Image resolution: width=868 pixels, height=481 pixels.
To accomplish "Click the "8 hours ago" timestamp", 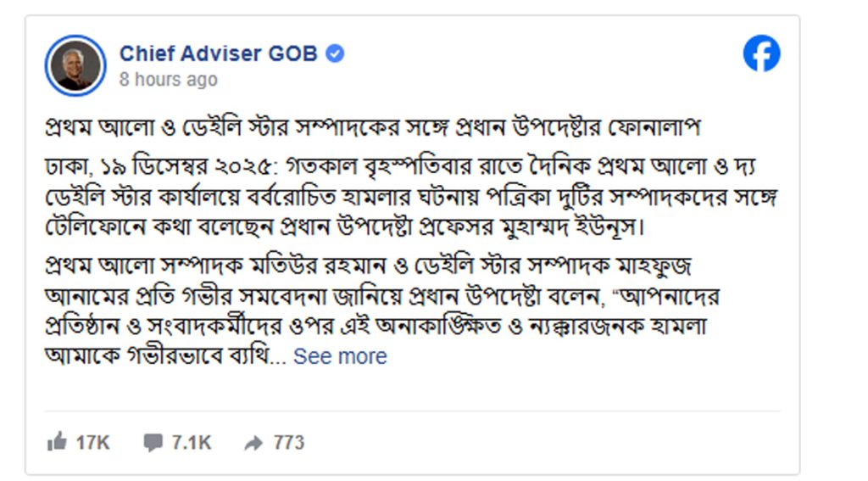I will click(x=168, y=80).
